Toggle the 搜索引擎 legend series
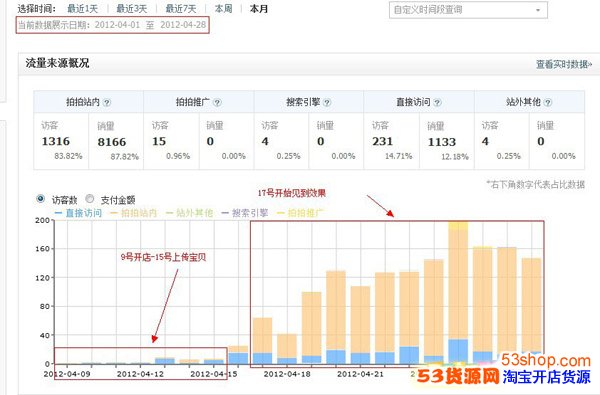The width and height of the screenshot is (600, 395). pyautogui.click(x=245, y=213)
